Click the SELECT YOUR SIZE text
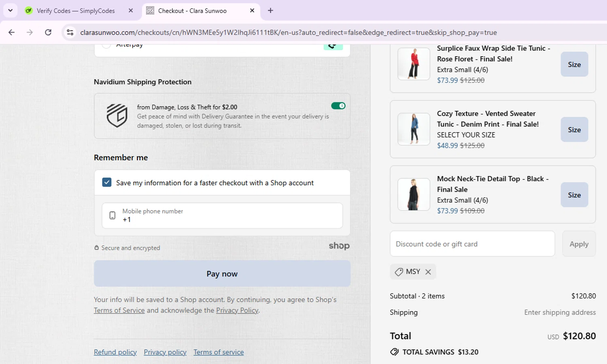The width and height of the screenshot is (607, 364). 466,135
